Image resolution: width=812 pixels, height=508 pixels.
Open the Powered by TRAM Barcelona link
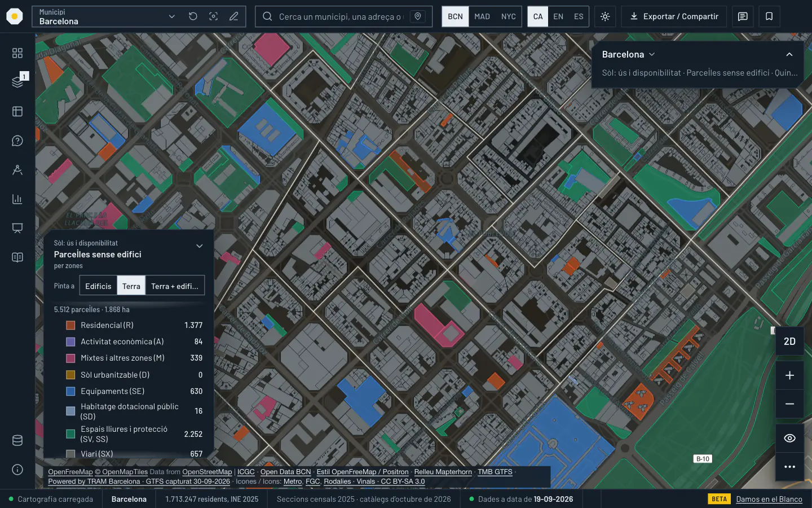click(94, 481)
